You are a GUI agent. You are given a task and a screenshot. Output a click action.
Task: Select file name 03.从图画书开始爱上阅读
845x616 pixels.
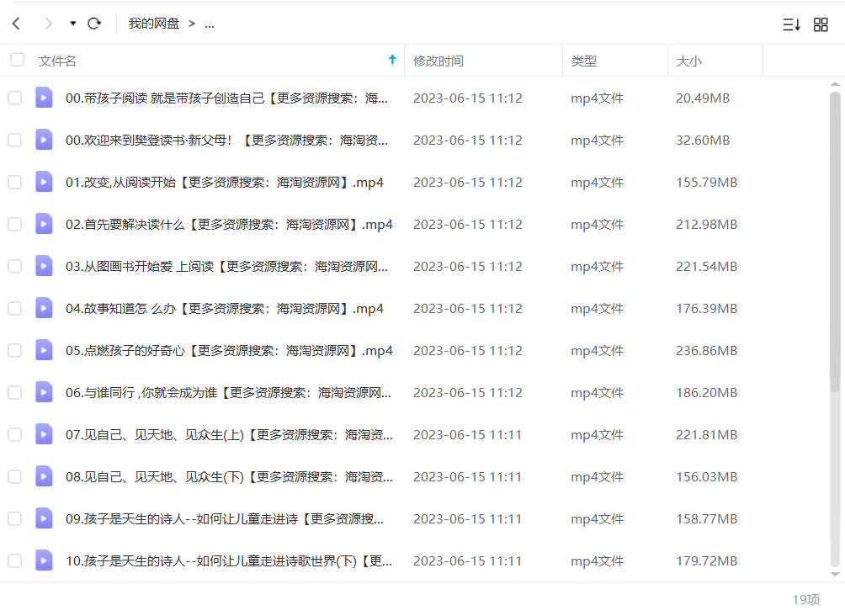(x=226, y=266)
